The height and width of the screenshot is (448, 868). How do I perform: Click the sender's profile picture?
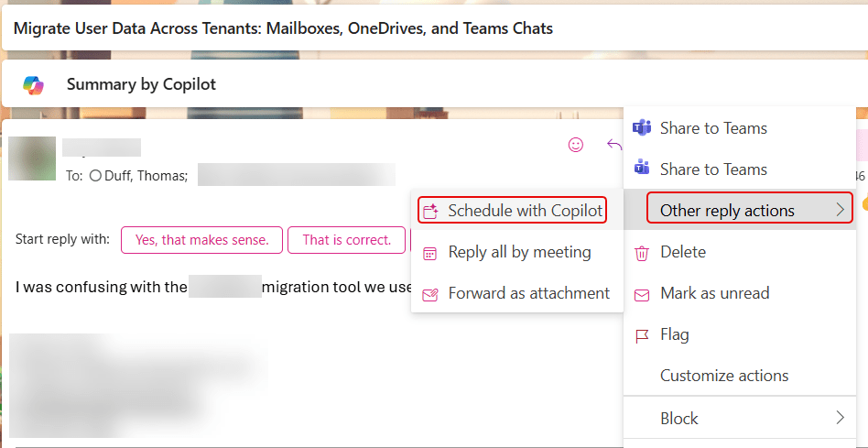pos(32,158)
